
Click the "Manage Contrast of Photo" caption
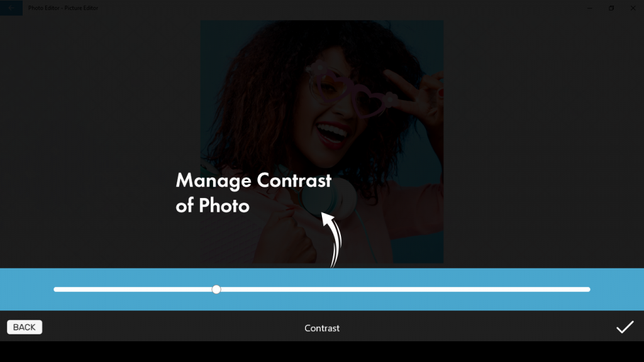tap(253, 193)
